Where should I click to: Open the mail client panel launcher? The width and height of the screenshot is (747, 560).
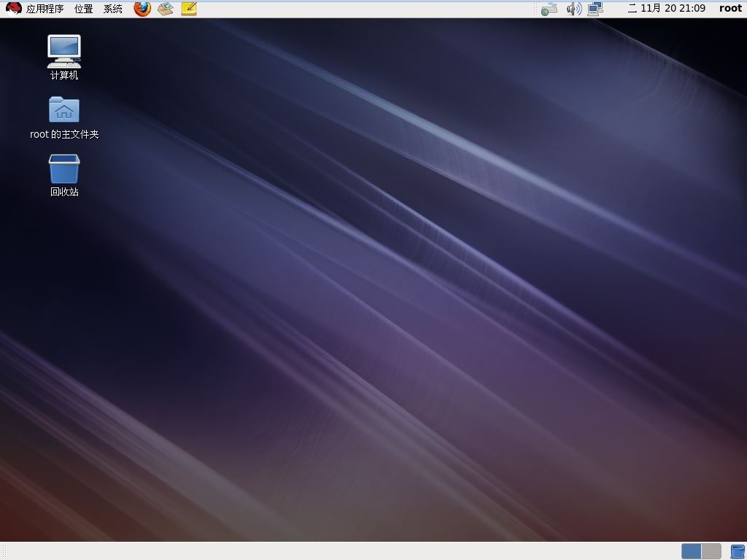pyautogui.click(x=166, y=9)
